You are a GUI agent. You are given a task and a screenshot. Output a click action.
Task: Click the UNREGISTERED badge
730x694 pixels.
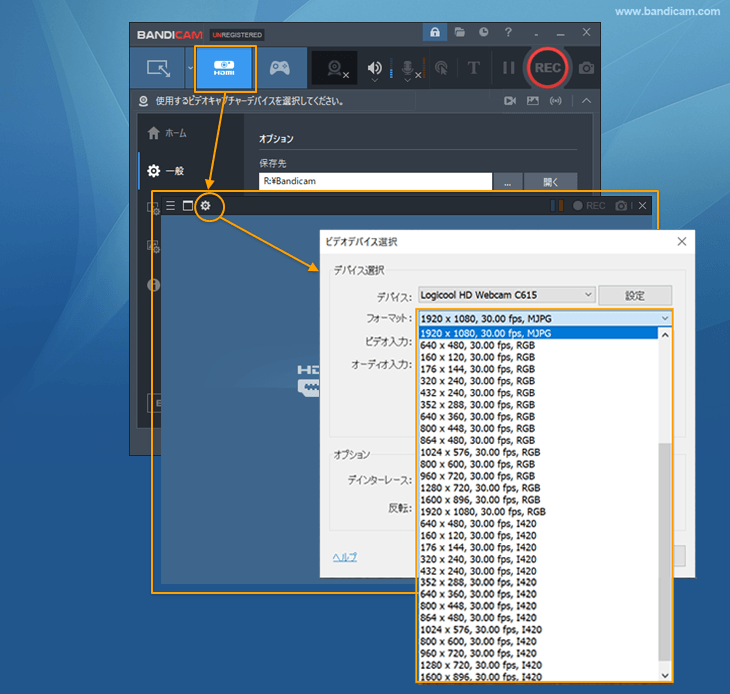click(x=237, y=35)
